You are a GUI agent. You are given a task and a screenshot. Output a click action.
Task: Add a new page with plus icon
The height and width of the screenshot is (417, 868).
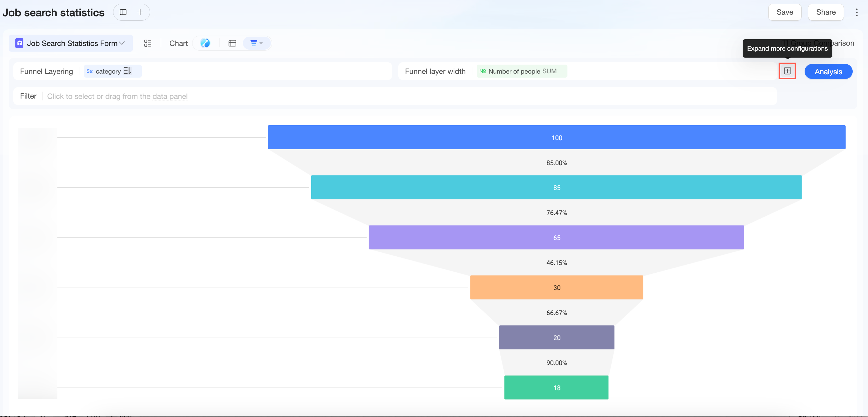(140, 12)
